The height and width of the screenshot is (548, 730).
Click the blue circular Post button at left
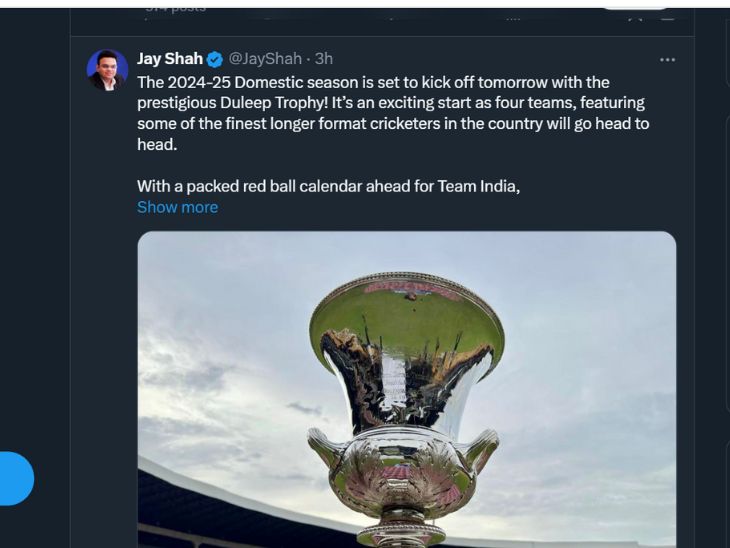point(14,478)
